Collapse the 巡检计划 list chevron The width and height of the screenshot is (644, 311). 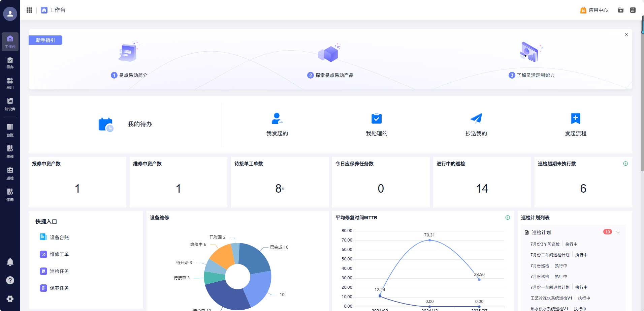click(x=618, y=232)
